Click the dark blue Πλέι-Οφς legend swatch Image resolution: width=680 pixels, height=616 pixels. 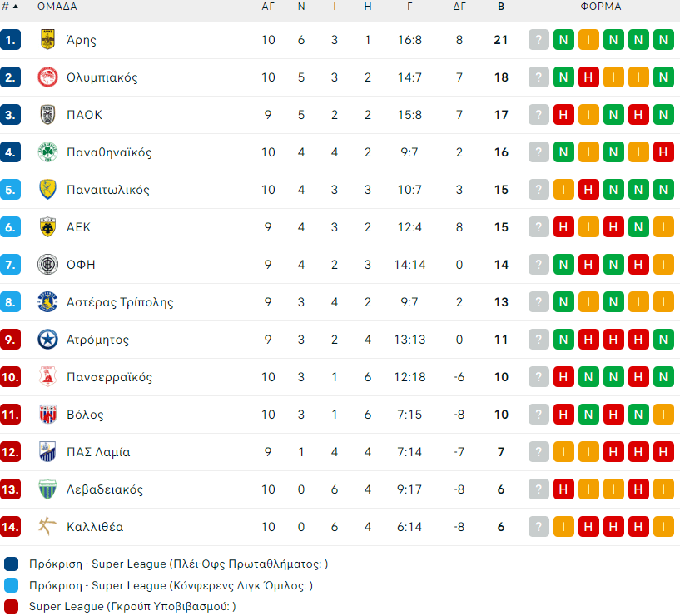11,564
